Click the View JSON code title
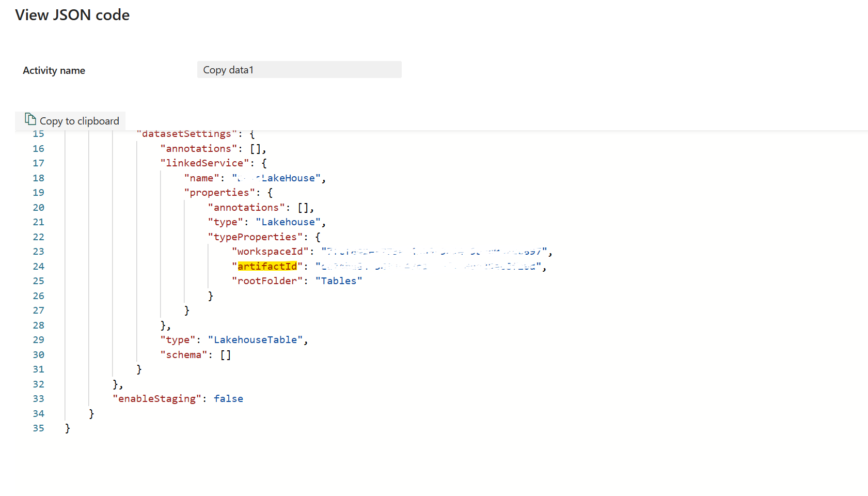 [72, 15]
